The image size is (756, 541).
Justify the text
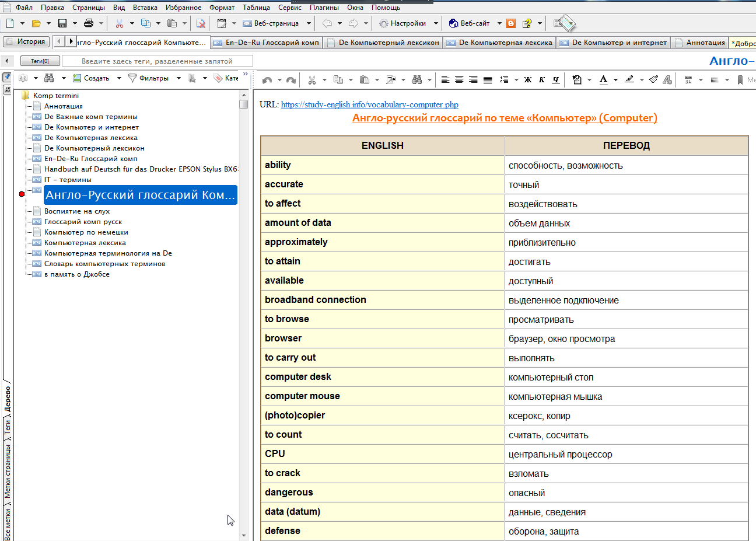click(488, 80)
